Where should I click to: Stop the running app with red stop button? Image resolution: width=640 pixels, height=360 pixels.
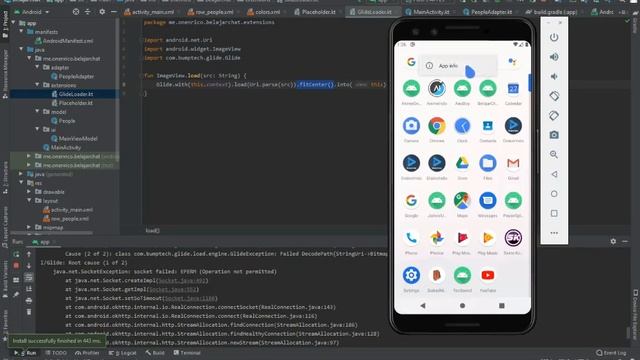click(x=16, y=266)
